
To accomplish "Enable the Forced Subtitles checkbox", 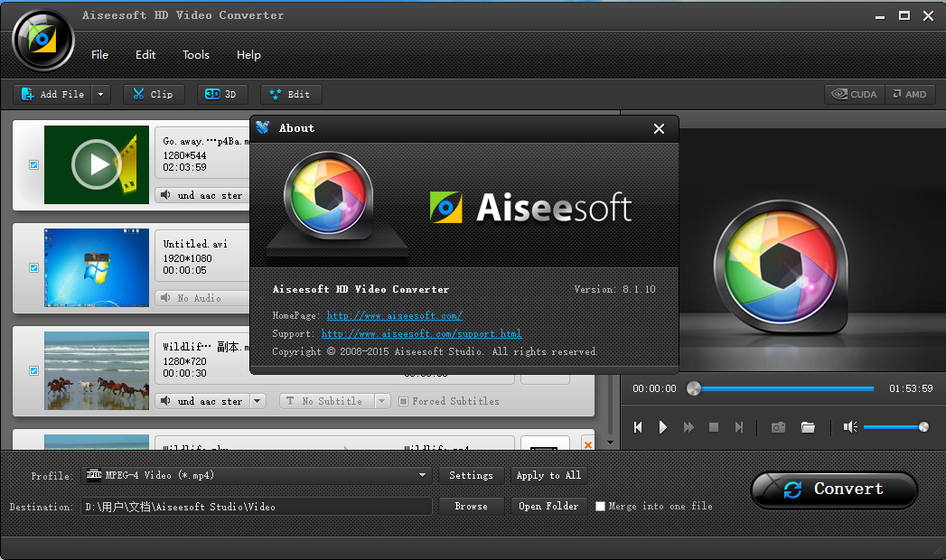I will coord(404,401).
